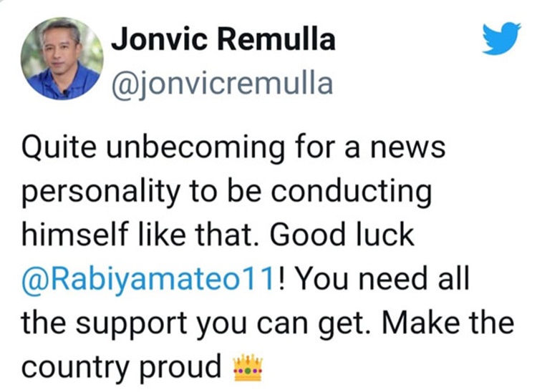
Task: Click the words 'country proud'
Action: click(122, 368)
